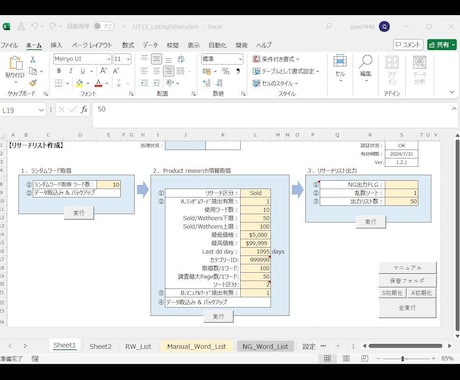Screen dimensions: 460x380
Task: Switch to the Help ribbon tab
Action: (x=264, y=45)
